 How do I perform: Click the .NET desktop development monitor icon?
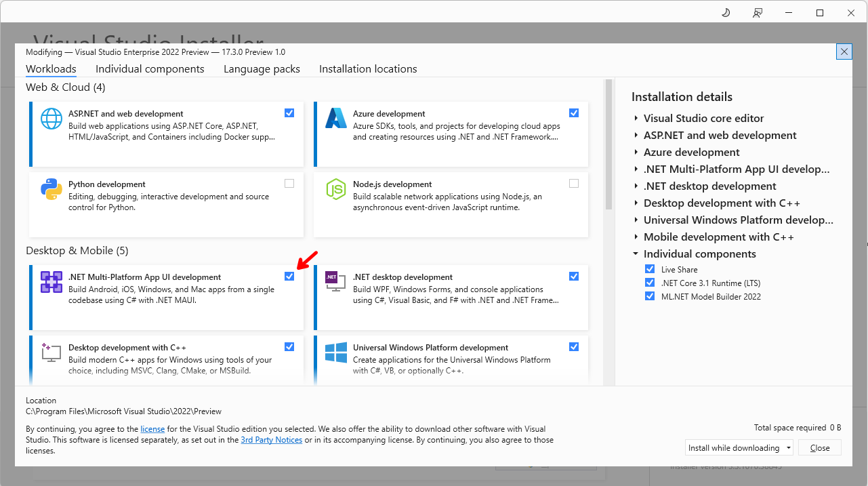point(336,282)
